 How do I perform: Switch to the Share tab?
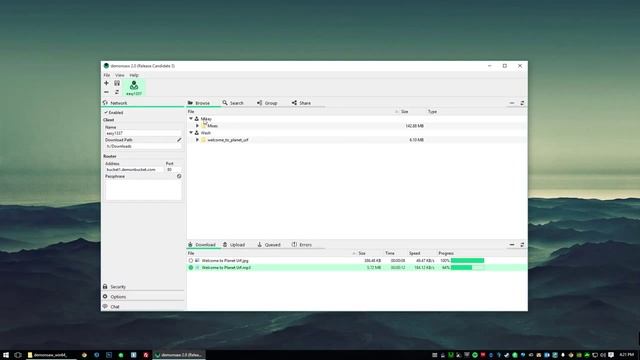(301, 103)
